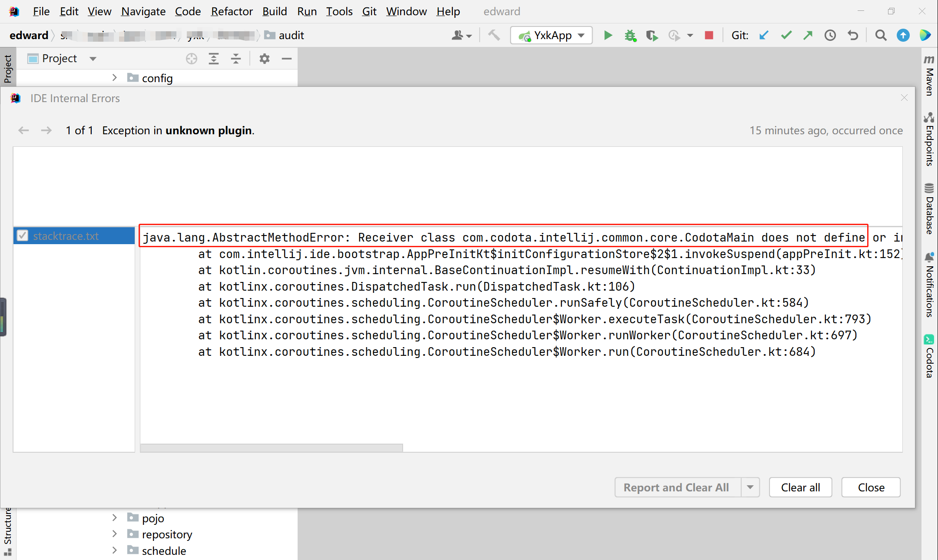938x560 pixels.
Task: Open Git Show History clock
Action: pyautogui.click(x=830, y=35)
